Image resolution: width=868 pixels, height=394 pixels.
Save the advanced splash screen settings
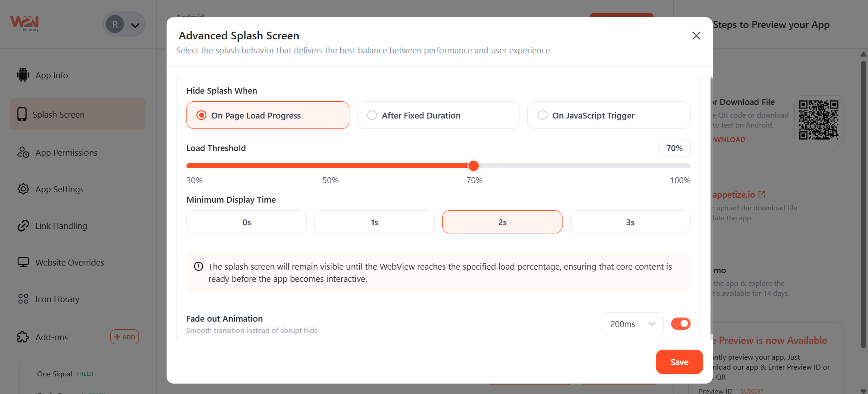pyautogui.click(x=679, y=362)
